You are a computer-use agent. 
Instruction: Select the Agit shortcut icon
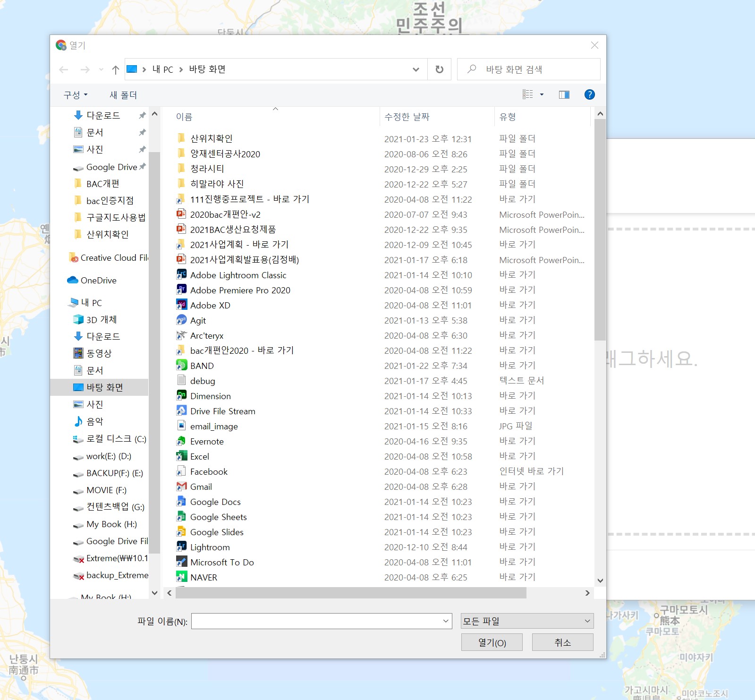click(181, 320)
